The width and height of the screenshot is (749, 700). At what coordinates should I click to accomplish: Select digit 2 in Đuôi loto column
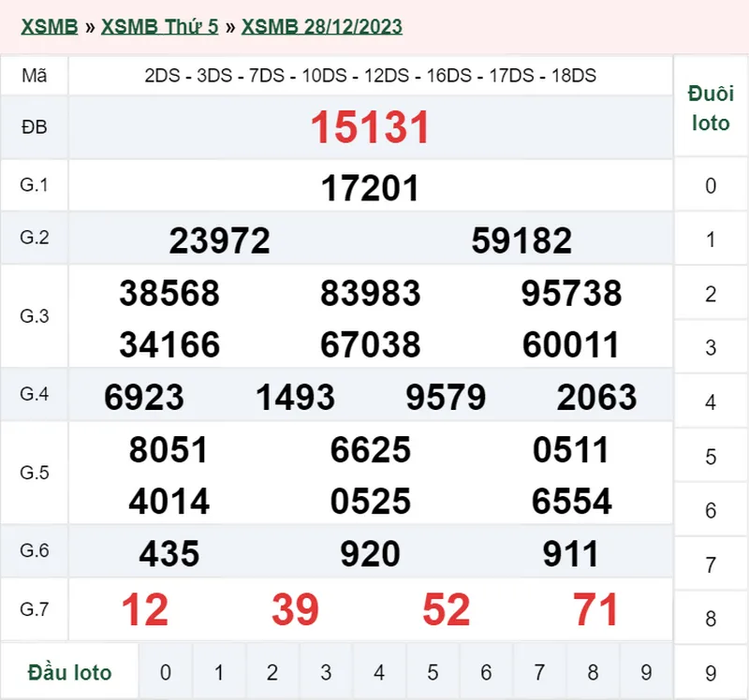(x=711, y=294)
